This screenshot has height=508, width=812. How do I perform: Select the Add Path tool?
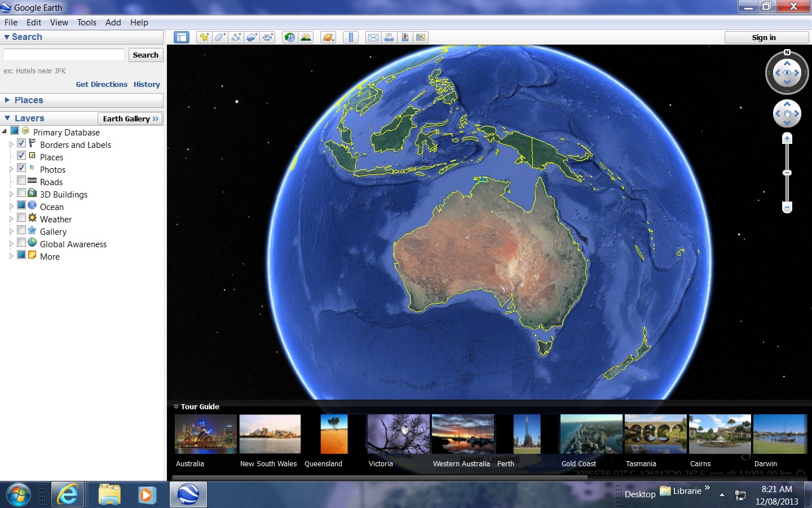point(236,37)
